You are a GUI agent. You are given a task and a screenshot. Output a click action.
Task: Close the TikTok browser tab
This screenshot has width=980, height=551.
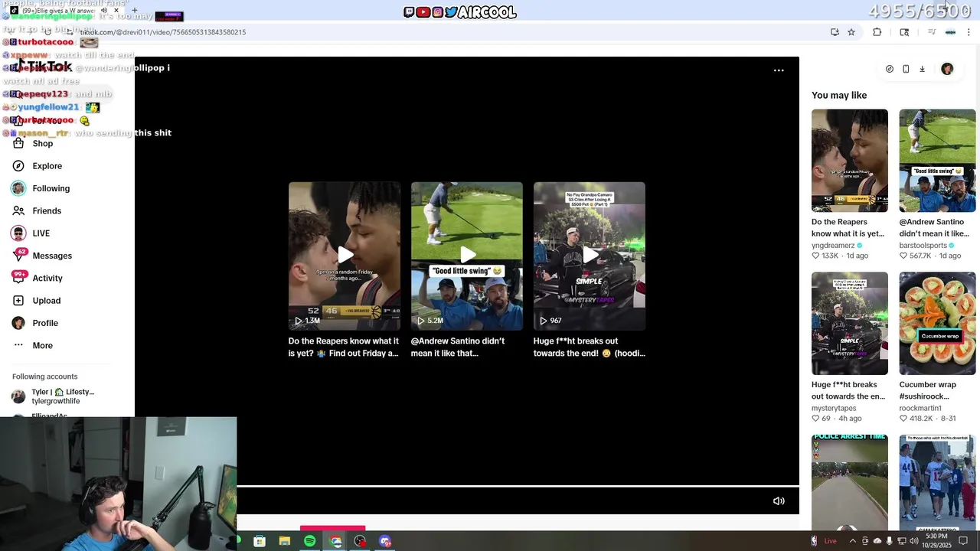point(116,11)
